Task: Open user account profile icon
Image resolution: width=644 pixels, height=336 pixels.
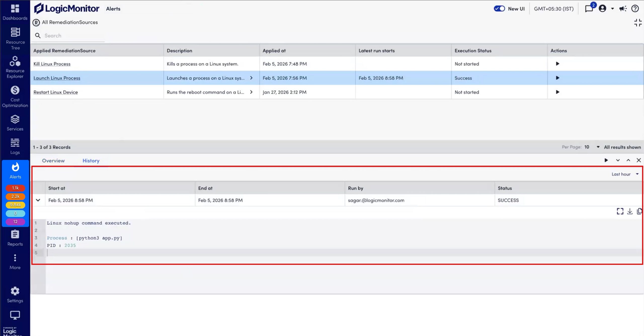Action: click(x=602, y=9)
